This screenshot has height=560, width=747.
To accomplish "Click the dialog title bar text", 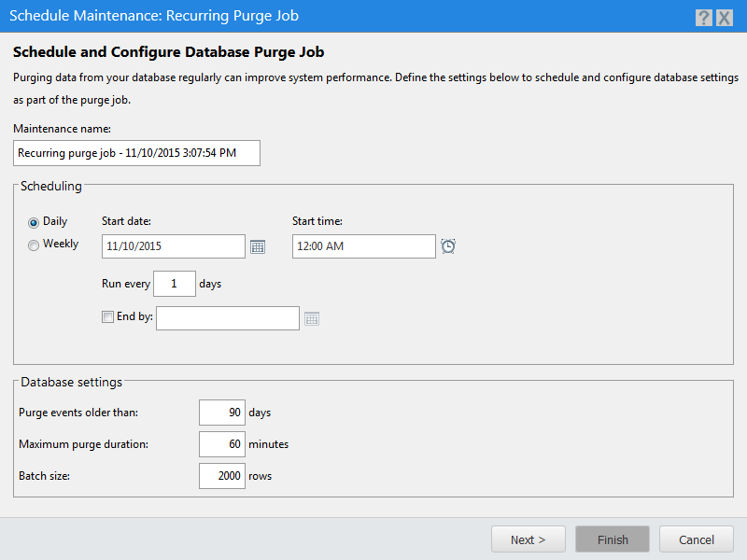I will tap(154, 17).
